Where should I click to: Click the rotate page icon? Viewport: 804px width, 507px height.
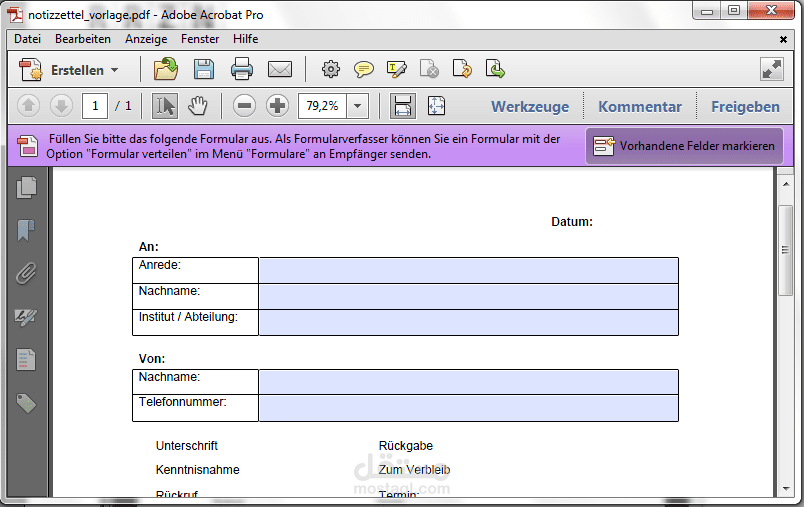[x=462, y=69]
